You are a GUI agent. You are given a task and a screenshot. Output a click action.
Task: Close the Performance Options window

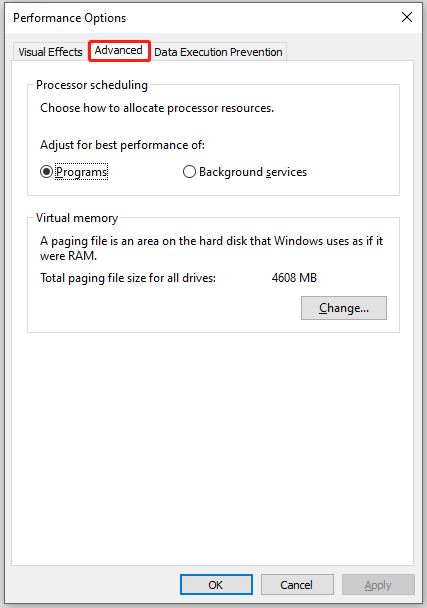tap(407, 17)
